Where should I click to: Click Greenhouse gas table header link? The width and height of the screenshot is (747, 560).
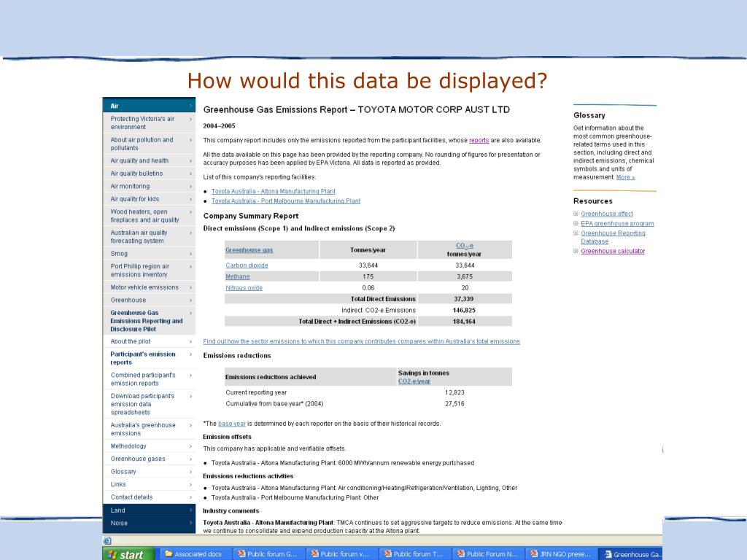coord(249,250)
